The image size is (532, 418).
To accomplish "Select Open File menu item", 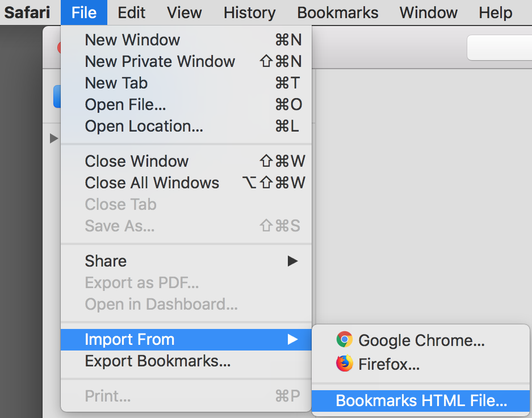I will coord(125,104).
